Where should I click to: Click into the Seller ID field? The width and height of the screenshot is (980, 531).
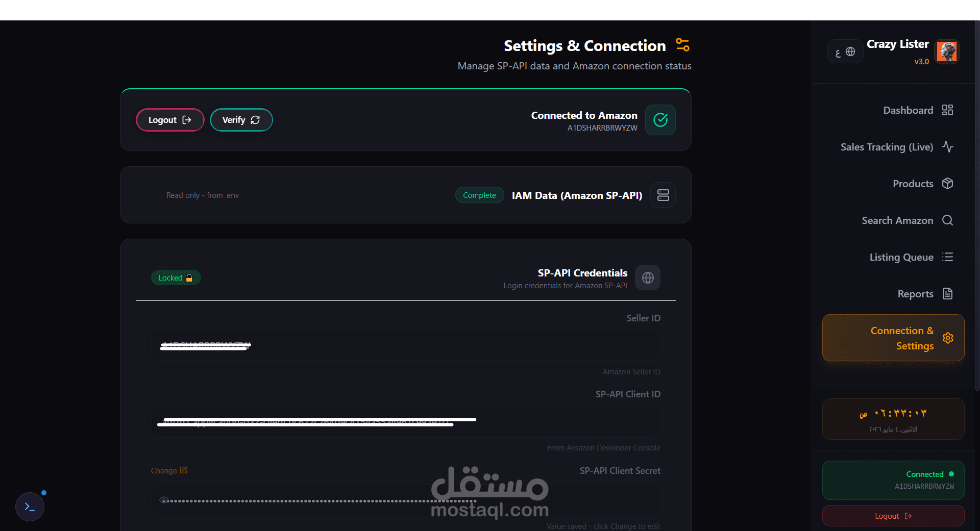click(406, 345)
